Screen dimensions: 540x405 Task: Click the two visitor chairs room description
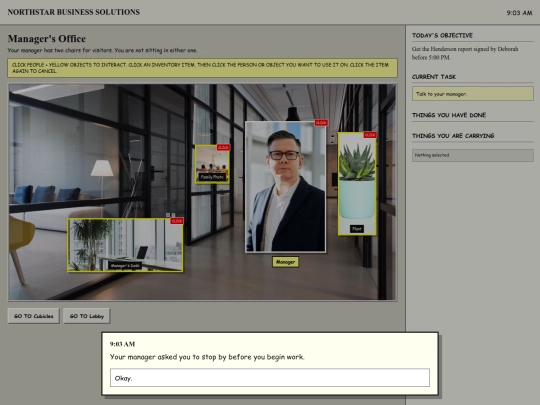tap(103, 50)
